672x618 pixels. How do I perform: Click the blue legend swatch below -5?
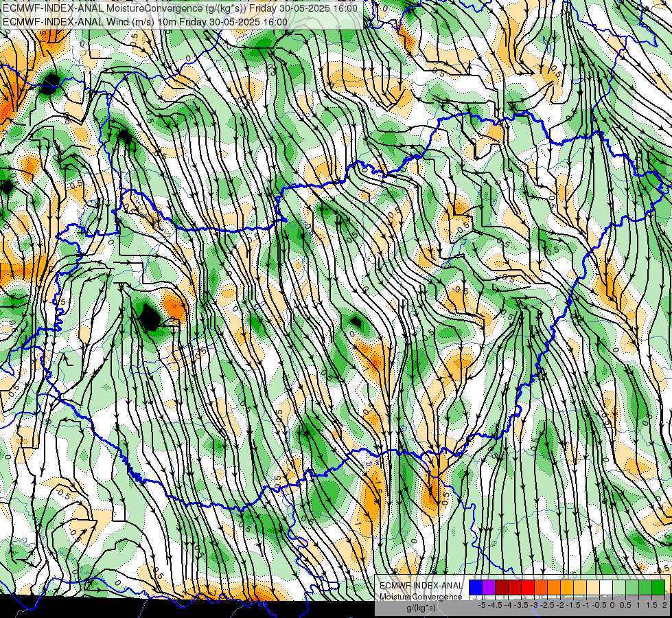[476, 587]
